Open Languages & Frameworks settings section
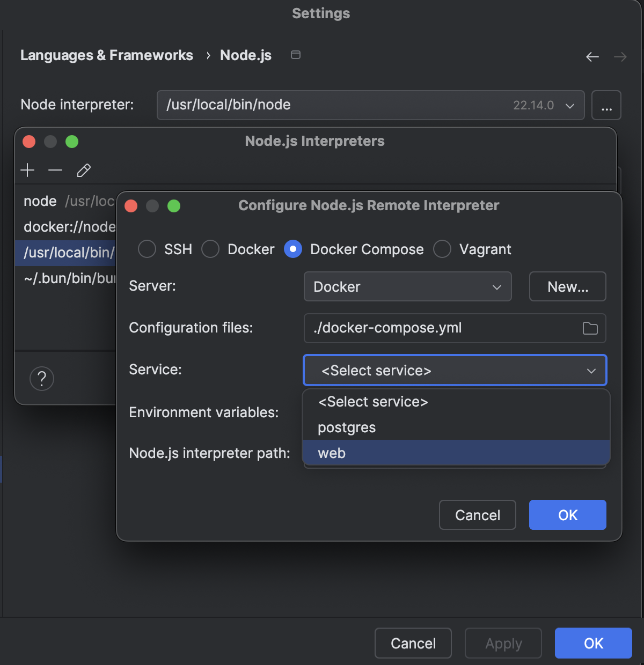 [x=106, y=55]
